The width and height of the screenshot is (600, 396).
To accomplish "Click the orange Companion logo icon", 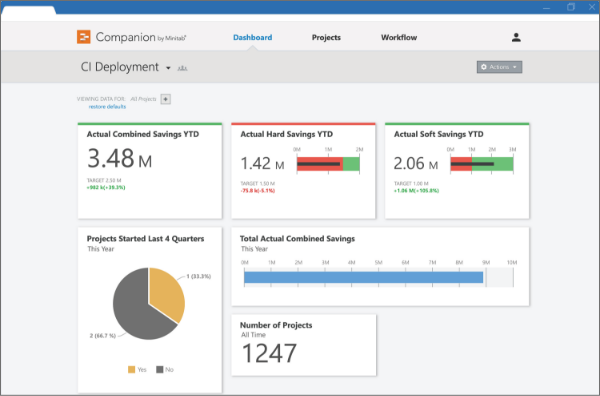I will click(83, 37).
